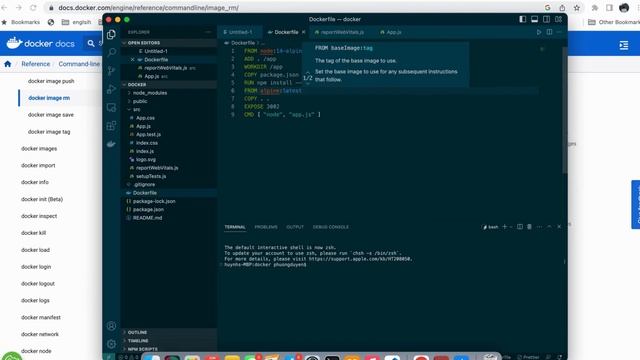Select the Terminal panel tab
This screenshot has width=640, height=360.
point(235,227)
